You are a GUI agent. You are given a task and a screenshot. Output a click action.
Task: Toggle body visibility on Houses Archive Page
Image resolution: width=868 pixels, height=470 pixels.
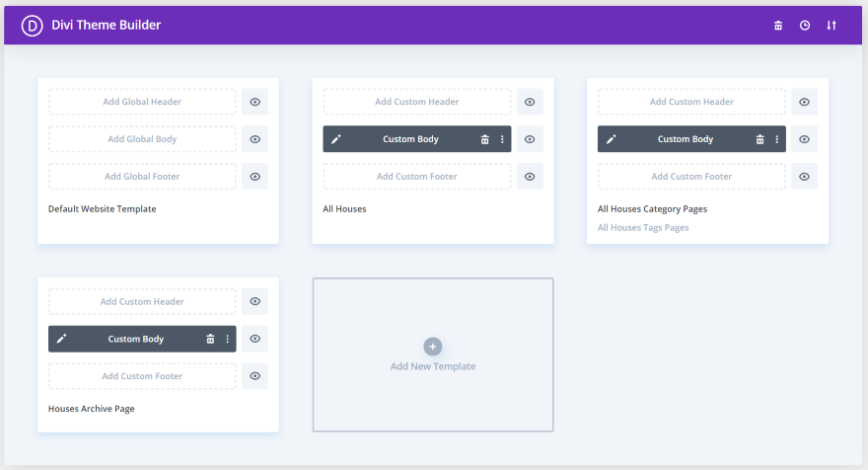click(x=254, y=339)
